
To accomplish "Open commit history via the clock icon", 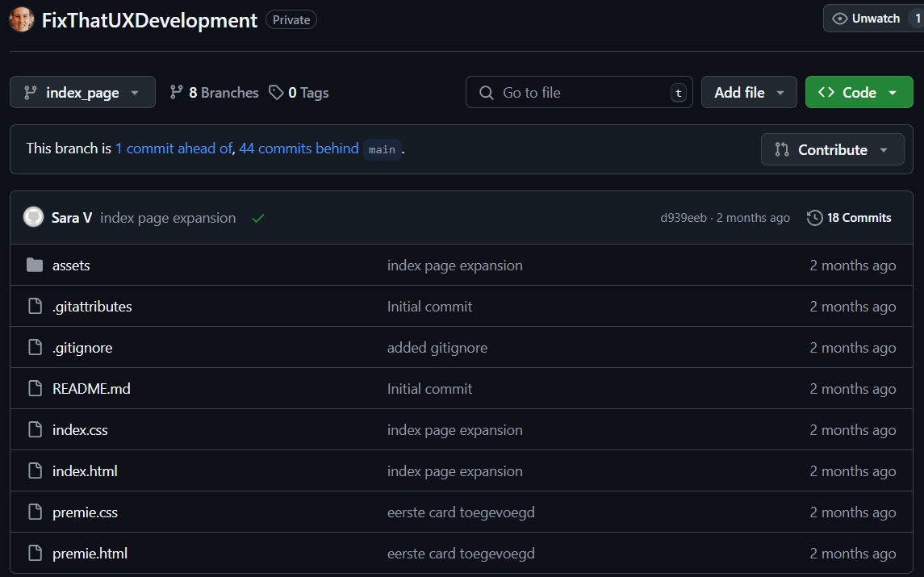I will point(814,217).
